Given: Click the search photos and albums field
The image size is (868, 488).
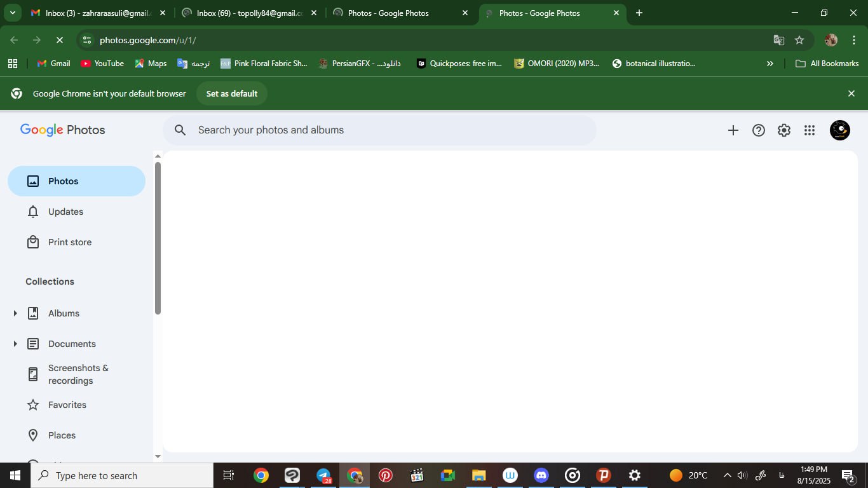Looking at the screenshot, I should pyautogui.click(x=381, y=130).
